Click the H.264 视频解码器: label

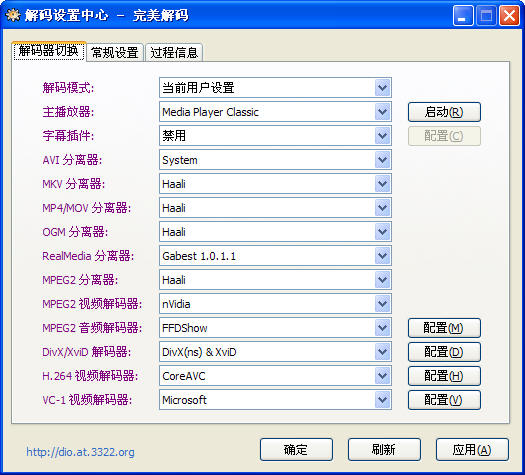coord(90,376)
